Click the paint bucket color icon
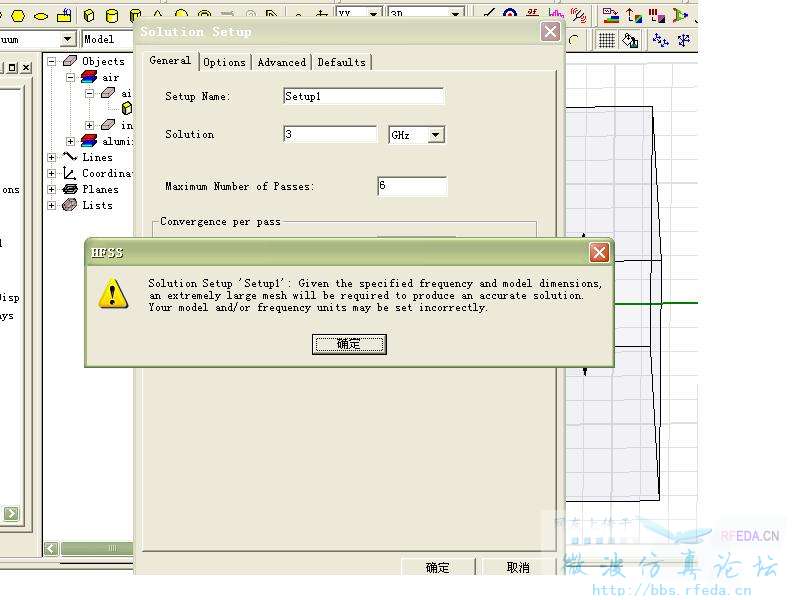Screen dimensions: 800x600 630,40
